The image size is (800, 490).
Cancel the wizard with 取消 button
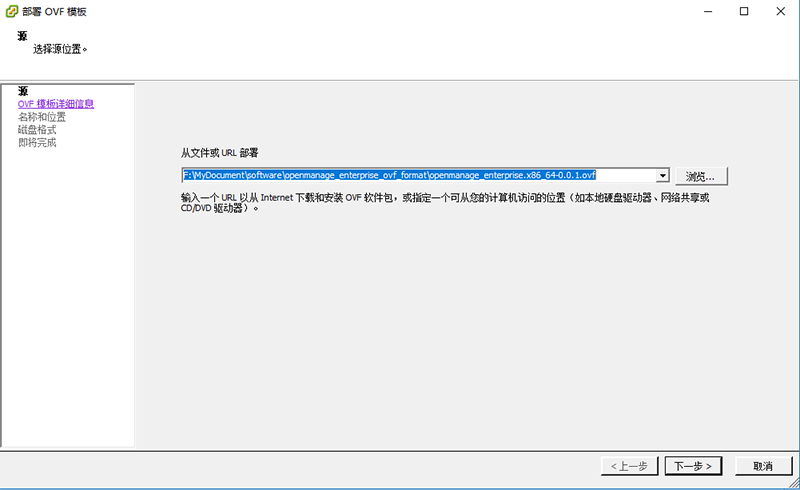tap(763, 466)
